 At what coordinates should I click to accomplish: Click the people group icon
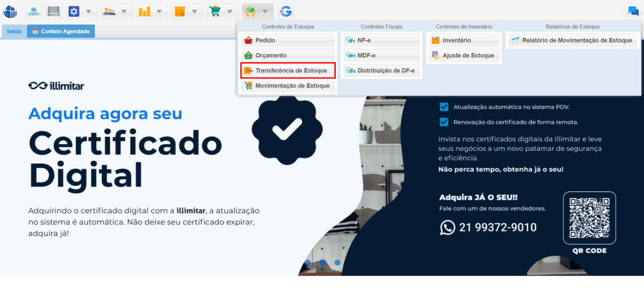(x=109, y=12)
